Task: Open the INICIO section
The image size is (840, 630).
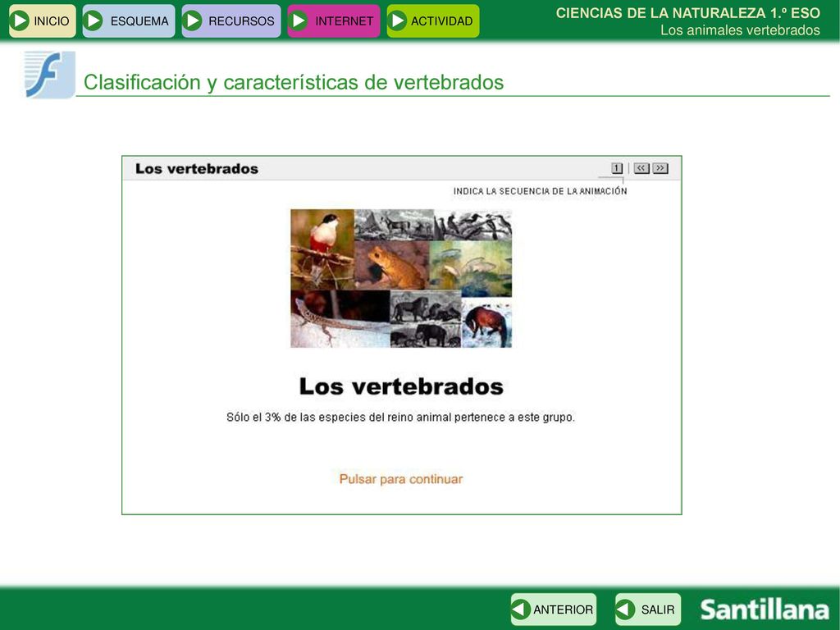Action: (43, 21)
